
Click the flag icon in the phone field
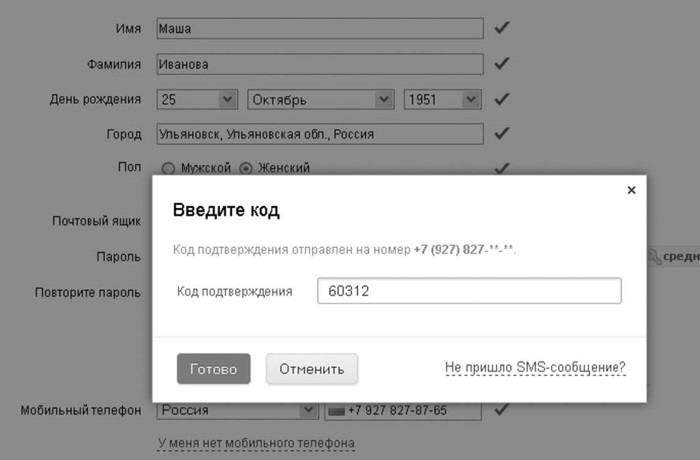coord(336,411)
